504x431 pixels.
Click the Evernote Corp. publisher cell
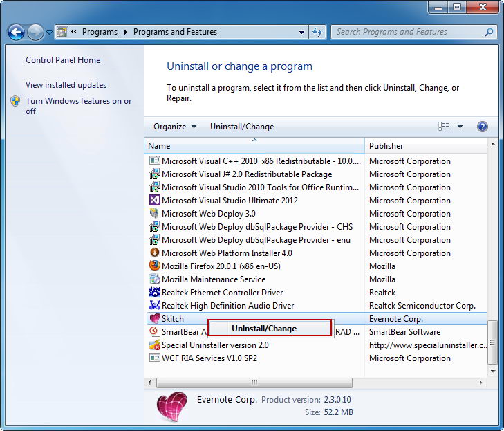click(x=396, y=319)
